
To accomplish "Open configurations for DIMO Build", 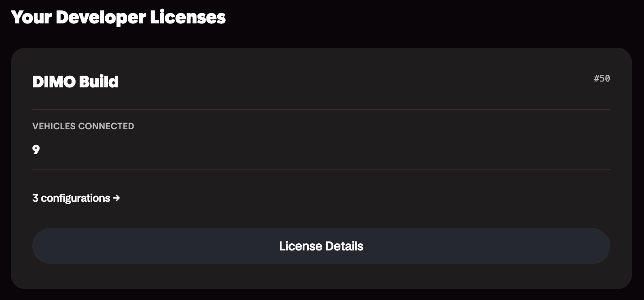I will tap(76, 198).
